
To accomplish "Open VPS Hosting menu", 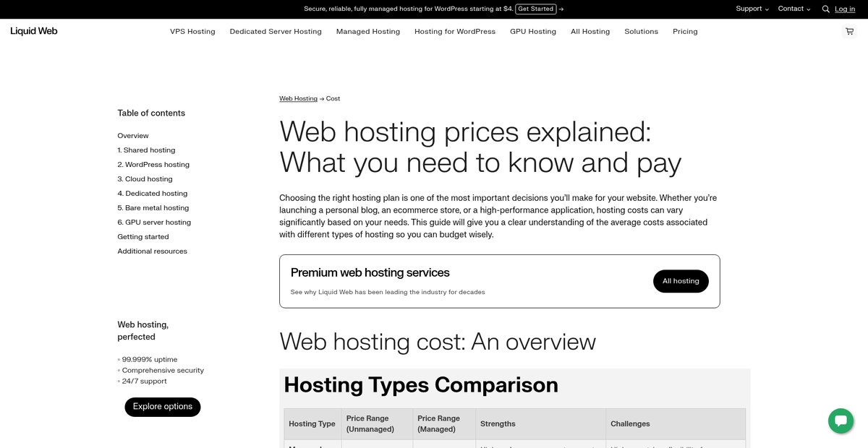I will [192, 31].
